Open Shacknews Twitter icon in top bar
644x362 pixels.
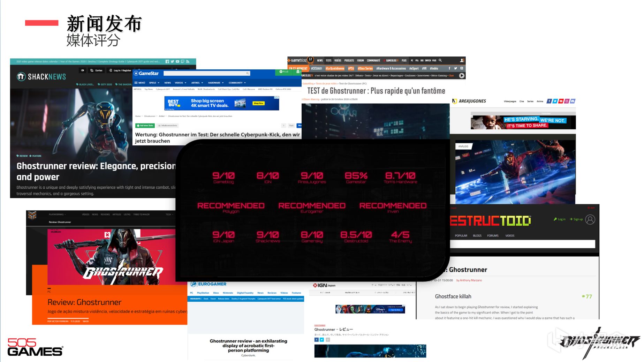[x=172, y=61]
